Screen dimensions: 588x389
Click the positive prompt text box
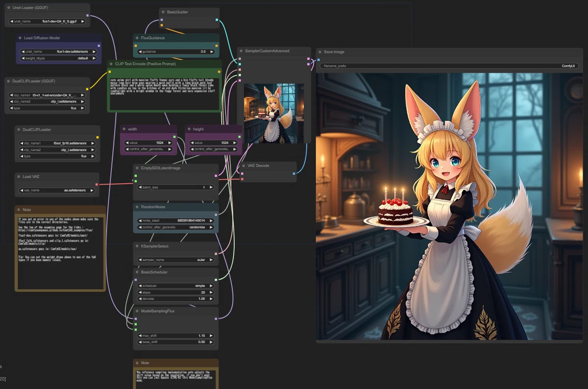[164, 93]
